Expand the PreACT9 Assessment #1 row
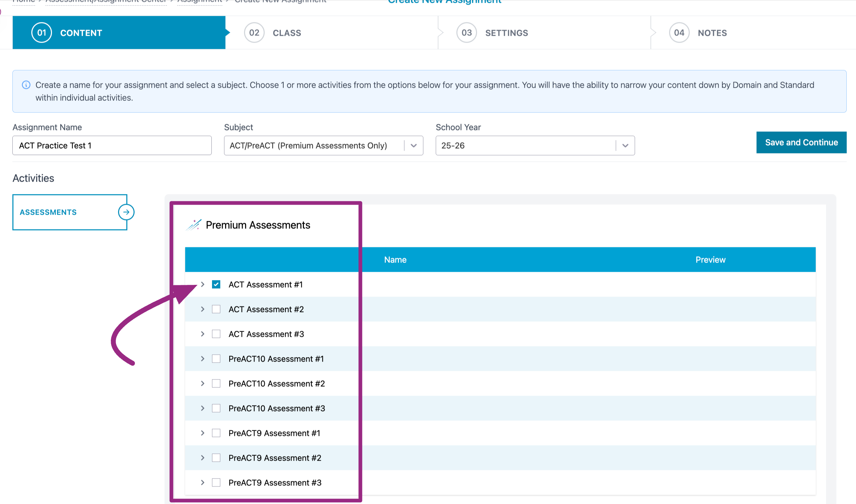 coord(203,433)
